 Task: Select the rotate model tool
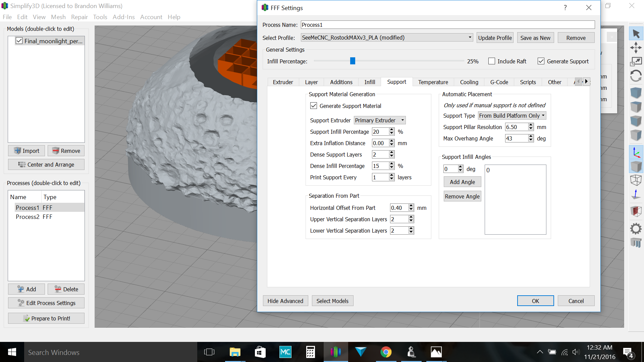click(x=636, y=76)
